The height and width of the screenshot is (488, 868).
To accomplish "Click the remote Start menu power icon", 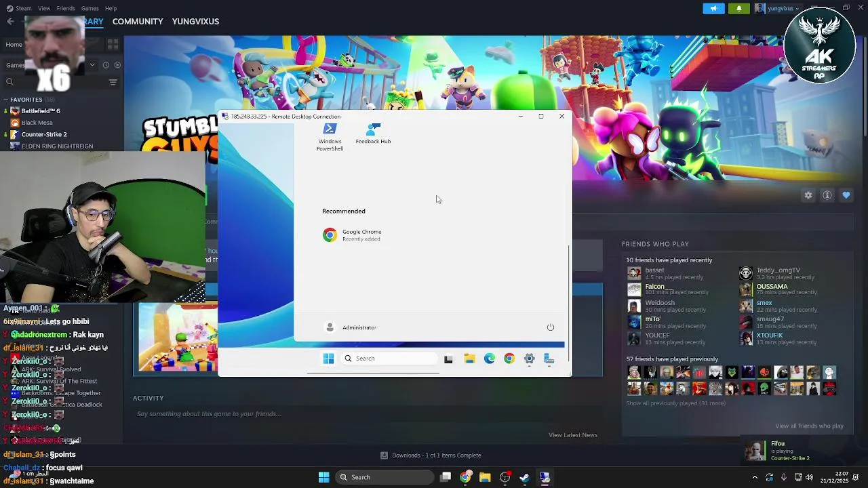I will (x=551, y=327).
